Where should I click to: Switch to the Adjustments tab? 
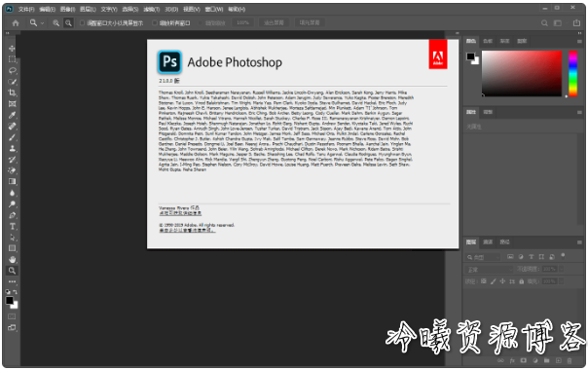coord(488,112)
